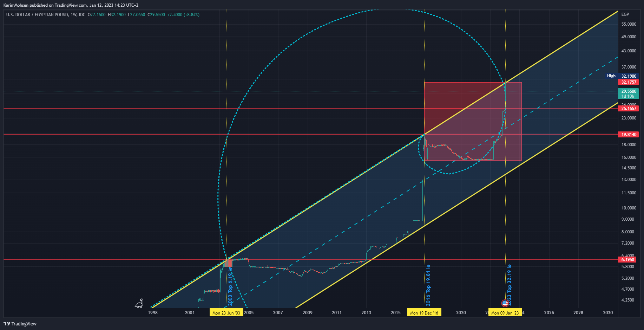
Task: Click the 43.0000 price axis value
Action: point(629,51)
